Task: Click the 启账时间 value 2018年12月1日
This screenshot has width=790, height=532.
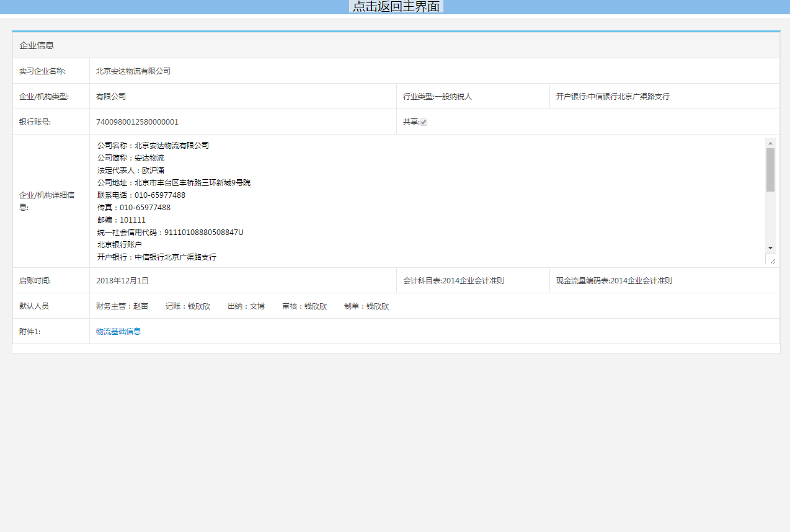Action: click(x=122, y=281)
